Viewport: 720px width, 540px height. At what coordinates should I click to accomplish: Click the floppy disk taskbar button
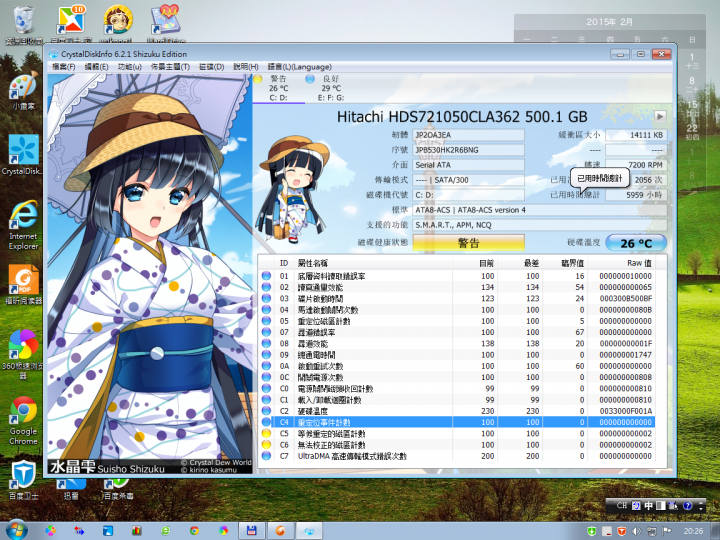[x=251, y=531]
